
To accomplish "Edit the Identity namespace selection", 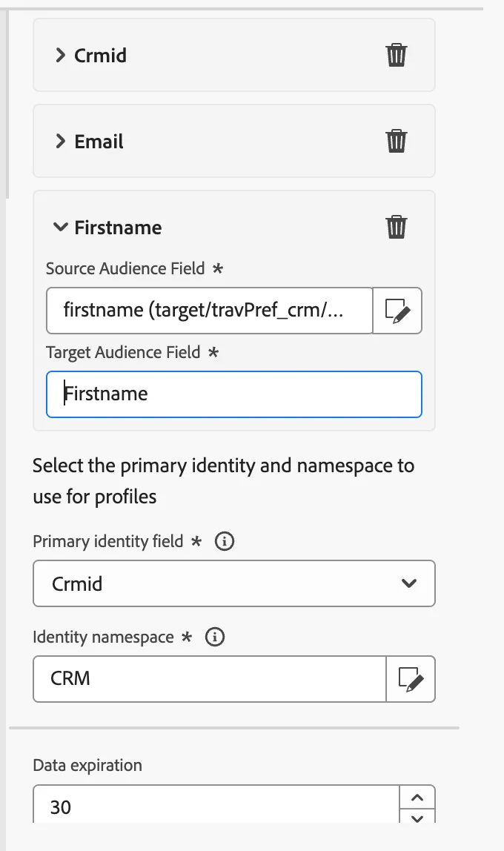I will coord(411,679).
